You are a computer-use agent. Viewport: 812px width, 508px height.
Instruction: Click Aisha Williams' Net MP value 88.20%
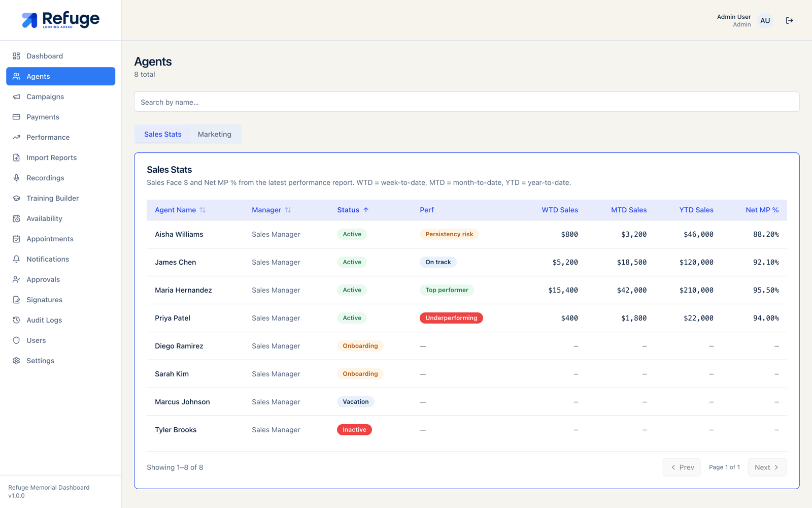[766, 234]
